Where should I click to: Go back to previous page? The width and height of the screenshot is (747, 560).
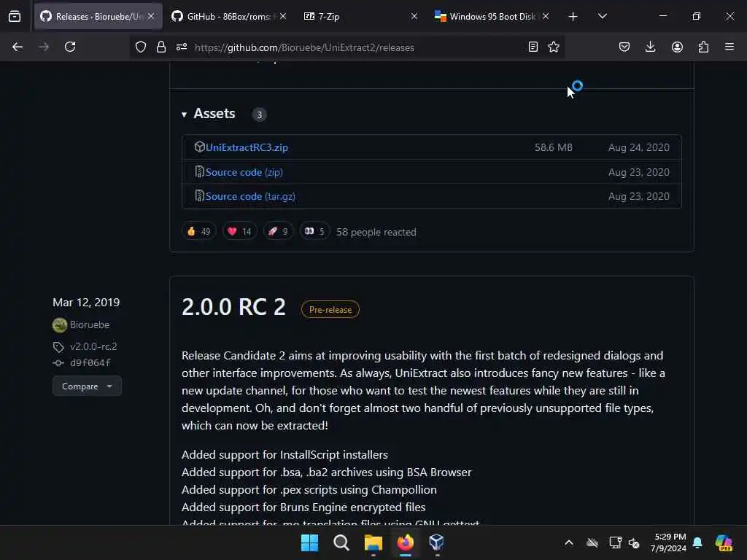pos(18,47)
